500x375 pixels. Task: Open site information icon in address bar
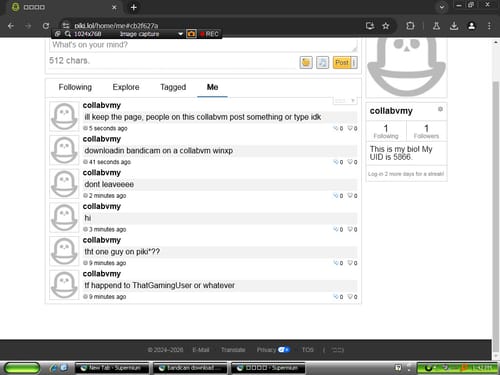click(66, 25)
